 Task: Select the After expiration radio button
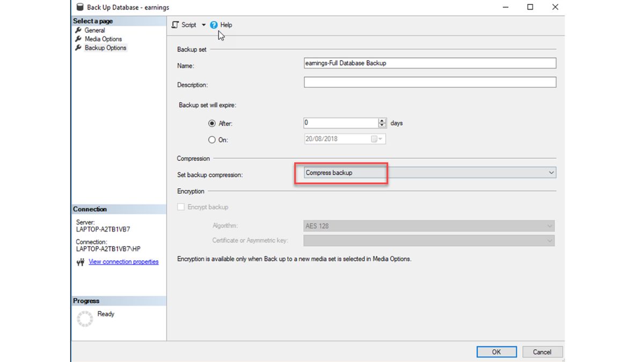(x=213, y=123)
